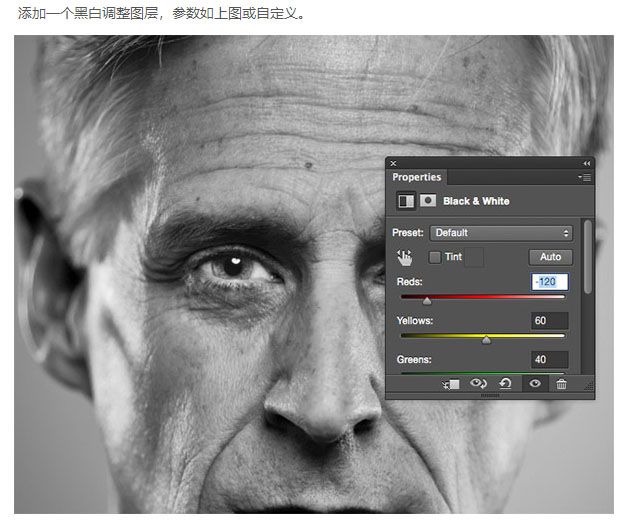Delete the adjustment layer with trash icon

pos(561,384)
